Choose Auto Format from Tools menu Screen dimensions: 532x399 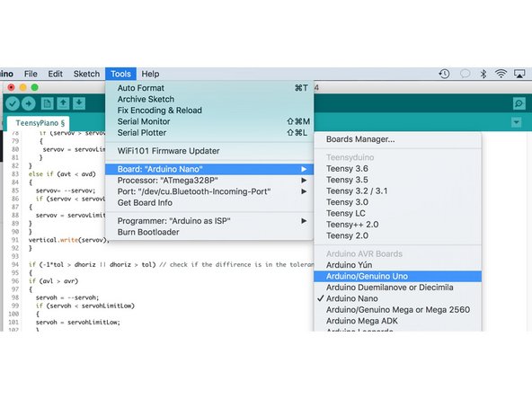[209, 88]
